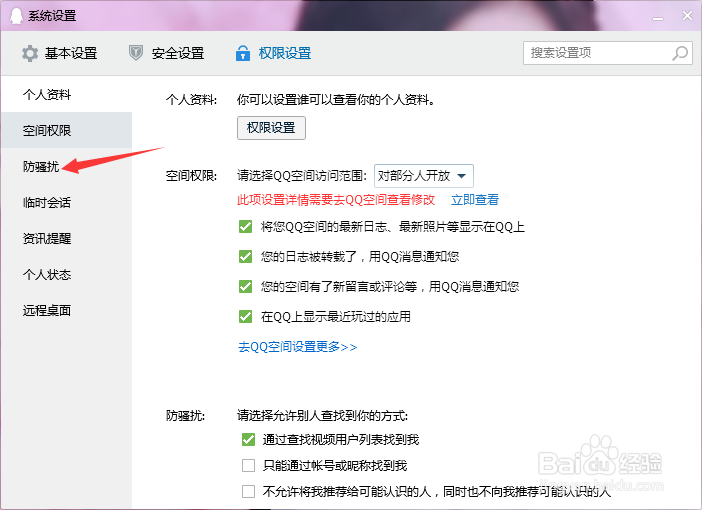Toggle 您的空间有了新留言或评论等 notification checkbox

tap(245, 287)
